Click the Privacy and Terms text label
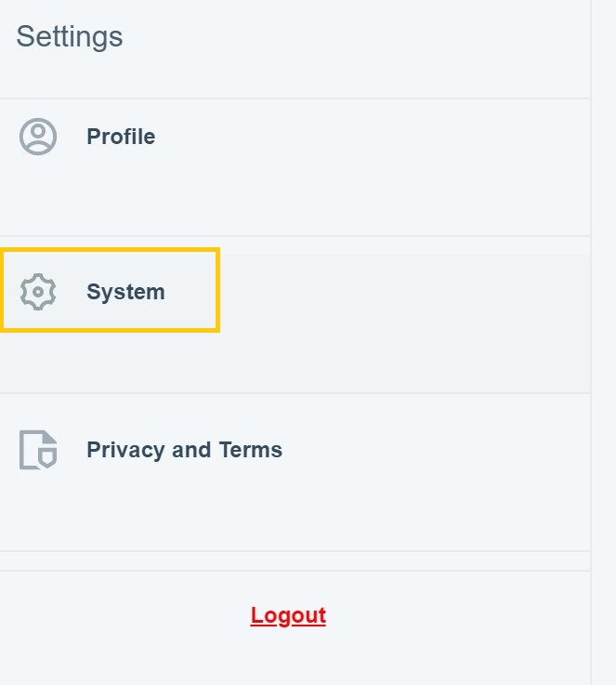 pos(184,450)
